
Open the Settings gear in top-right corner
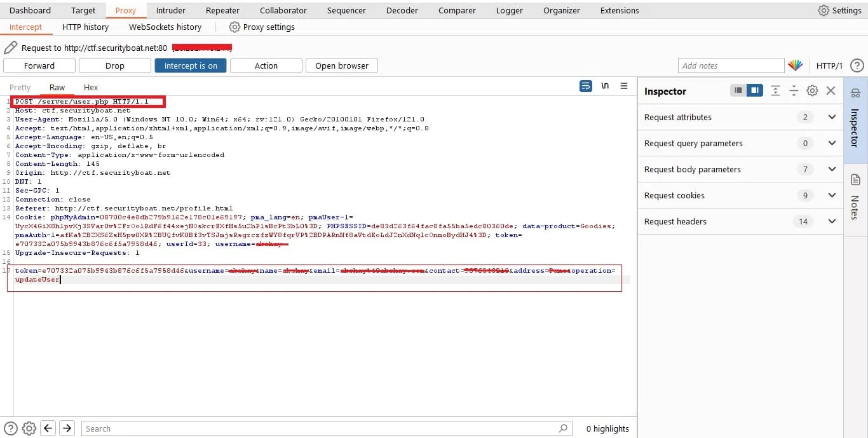point(824,10)
